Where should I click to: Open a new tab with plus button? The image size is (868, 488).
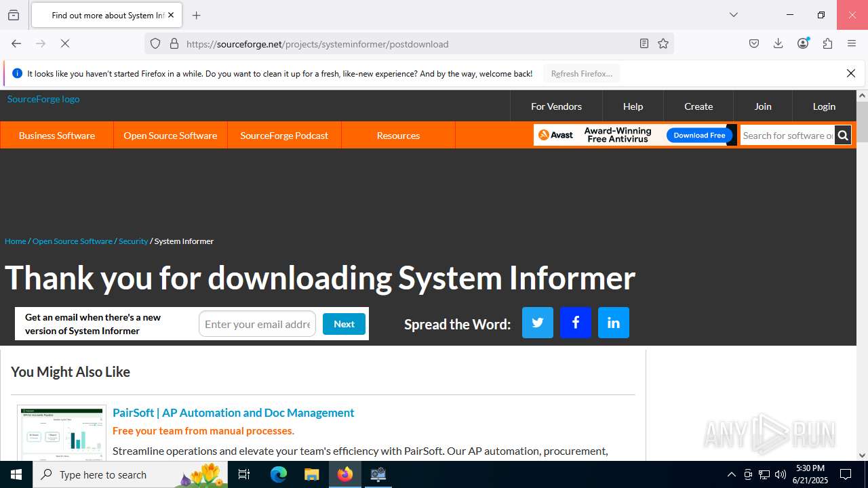click(x=197, y=15)
